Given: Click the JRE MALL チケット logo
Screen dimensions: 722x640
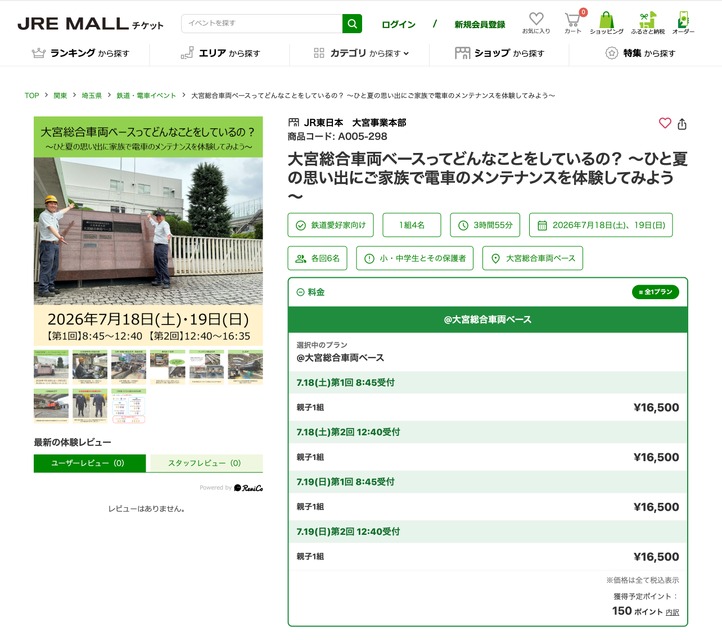Looking at the screenshot, I should (90, 24).
